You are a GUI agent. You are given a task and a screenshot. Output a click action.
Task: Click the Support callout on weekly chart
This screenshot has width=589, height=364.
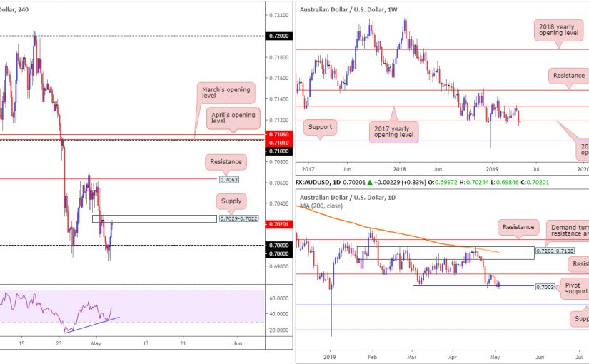click(320, 128)
